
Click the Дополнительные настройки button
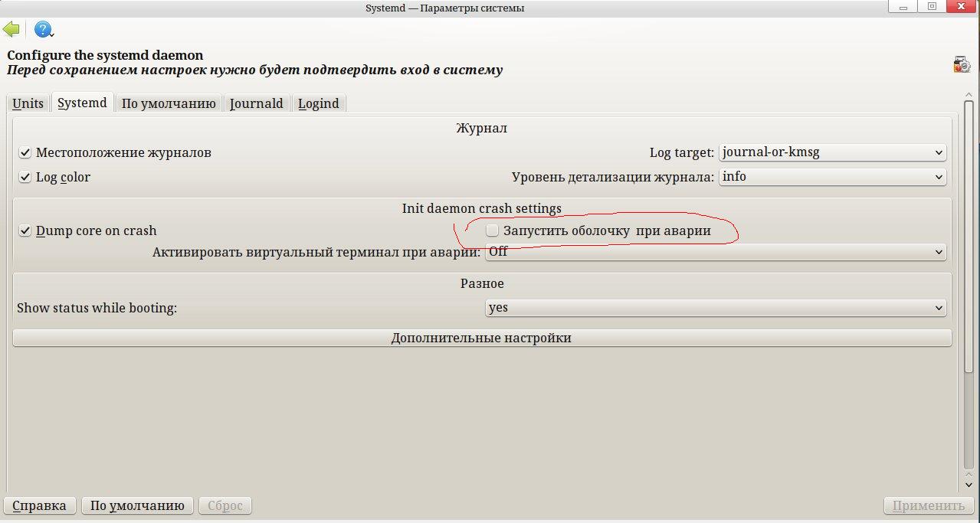[x=482, y=338]
